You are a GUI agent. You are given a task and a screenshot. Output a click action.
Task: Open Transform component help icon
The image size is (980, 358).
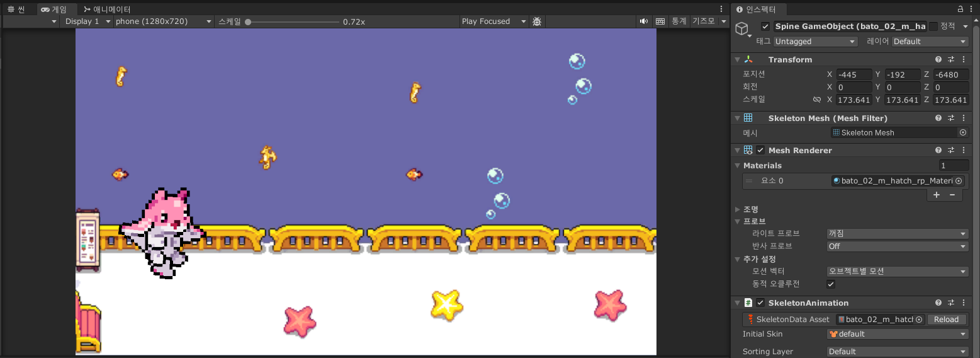point(938,59)
